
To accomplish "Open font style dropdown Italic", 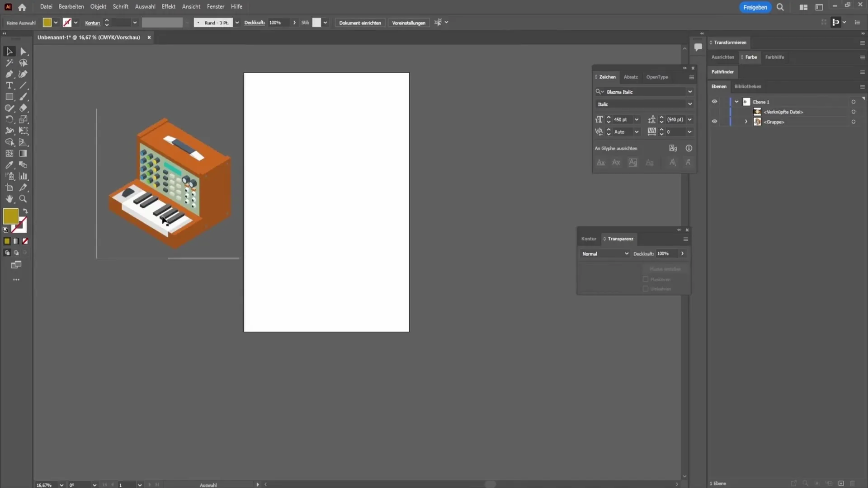I will [x=690, y=104].
